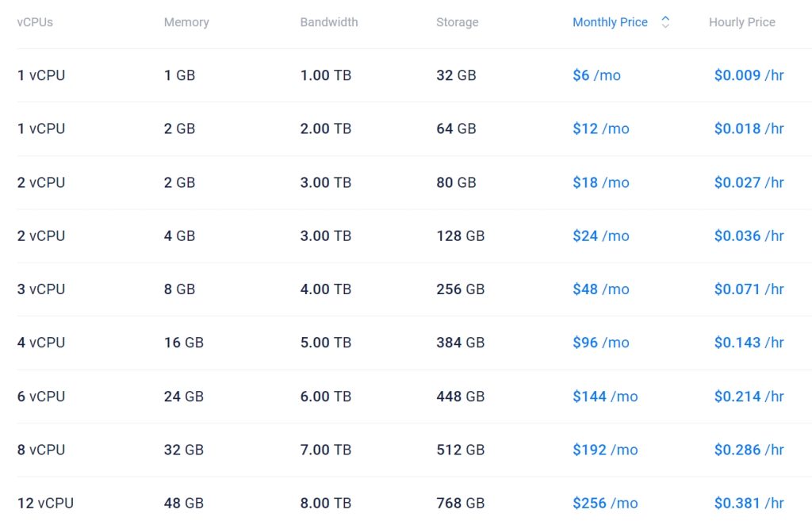Pick the $96 /mo plan price
The image size is (812, 521).
(x=600, y=343)
